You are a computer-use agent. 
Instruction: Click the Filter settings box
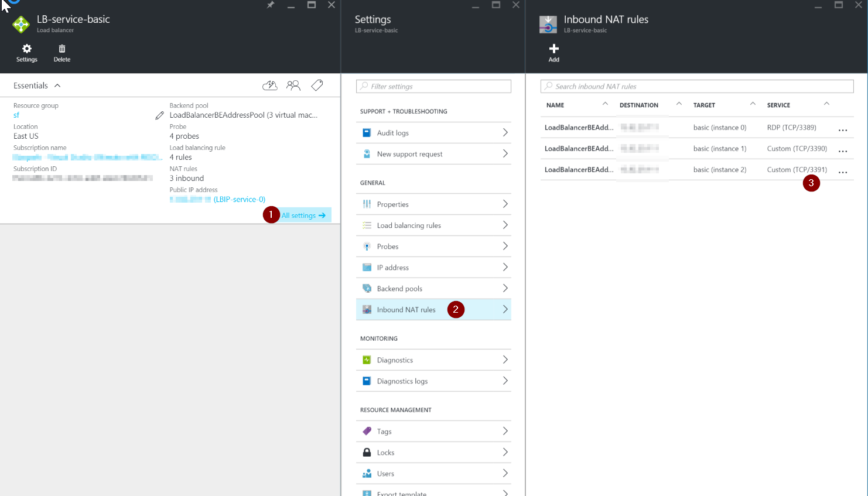tap(433, 86)
